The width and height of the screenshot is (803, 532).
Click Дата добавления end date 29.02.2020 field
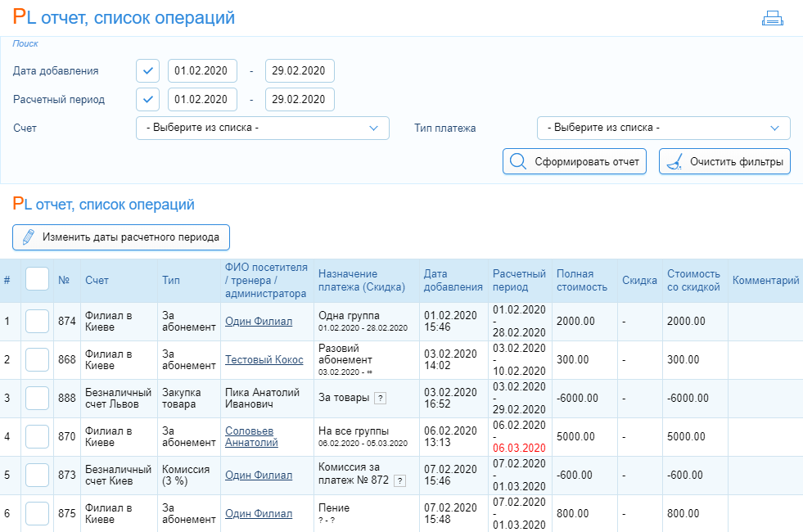point(300,70)
